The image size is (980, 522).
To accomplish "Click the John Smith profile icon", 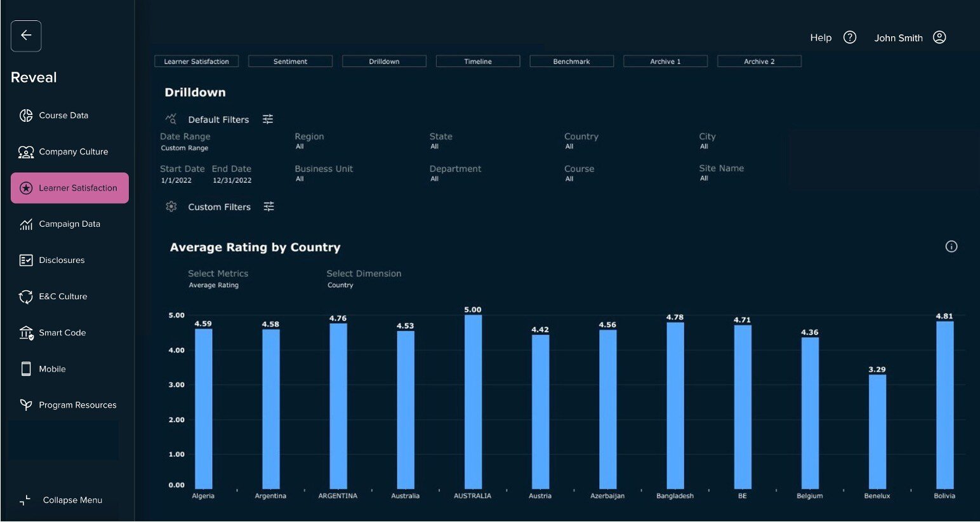I will 939,37.
